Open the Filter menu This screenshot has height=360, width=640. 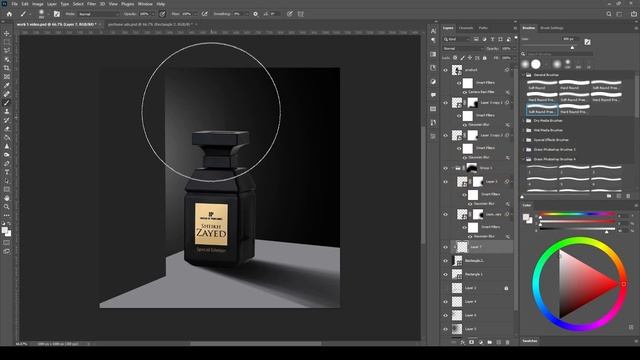point(91,4)
